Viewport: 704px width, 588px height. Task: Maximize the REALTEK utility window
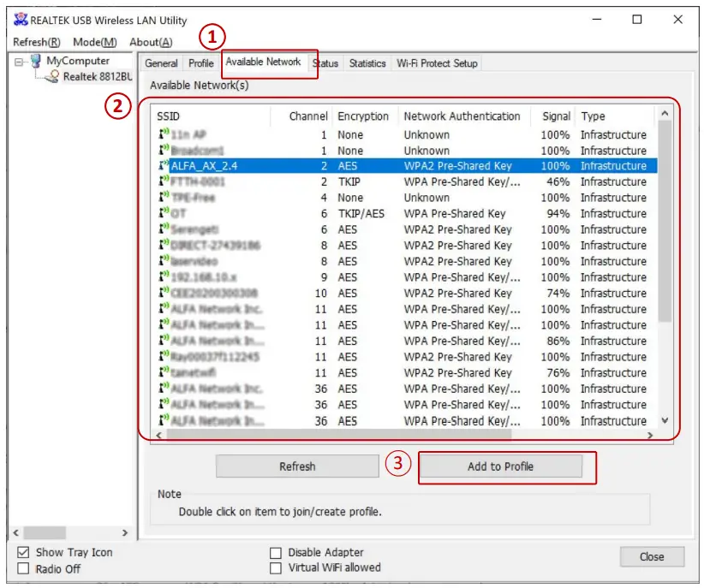click(636, 20)
